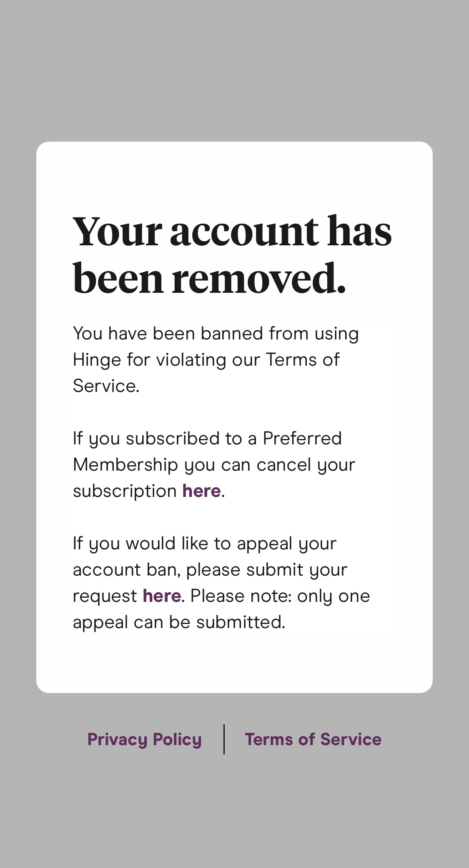
Task: Open the cancel subscription "here" link
Action: point(201,491)
